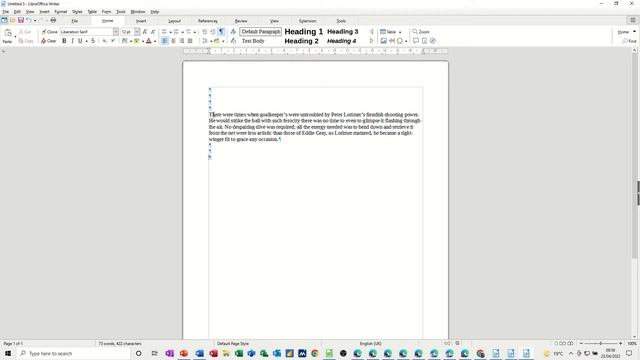Click the unordered bullet list icon
640x360 pixels.
164,31
